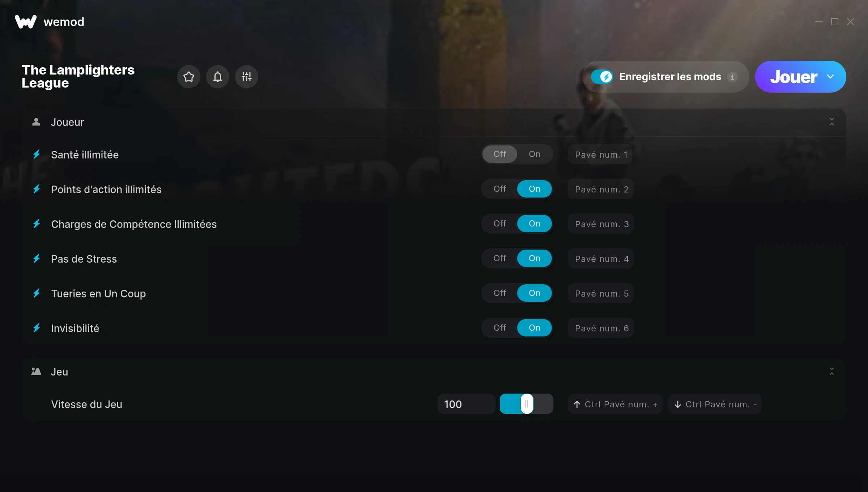
Task: Click the Joueur person icon
Action: [x=36, y=122]
